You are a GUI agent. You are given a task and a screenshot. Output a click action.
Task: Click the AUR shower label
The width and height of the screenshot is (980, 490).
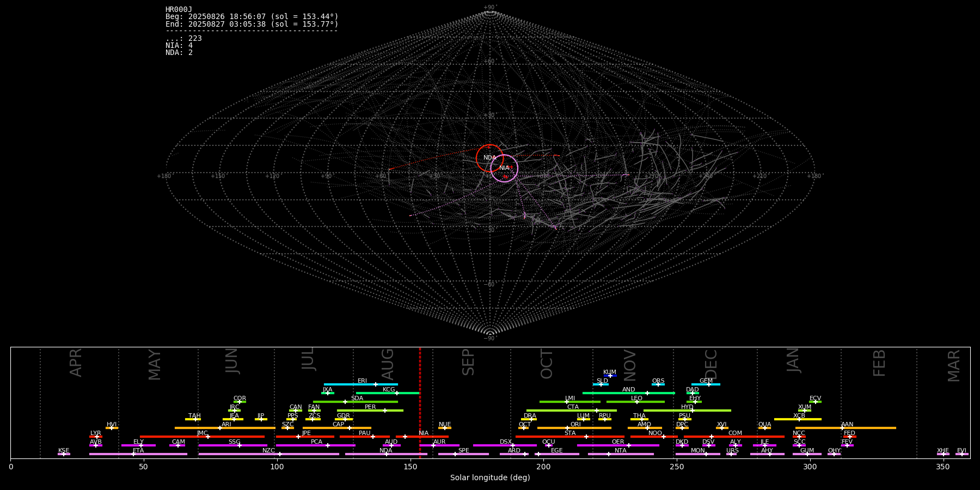tap(439, 442)
